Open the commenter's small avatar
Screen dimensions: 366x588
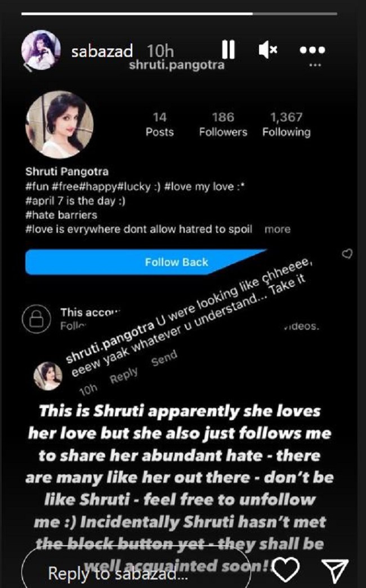pos(48,376)
